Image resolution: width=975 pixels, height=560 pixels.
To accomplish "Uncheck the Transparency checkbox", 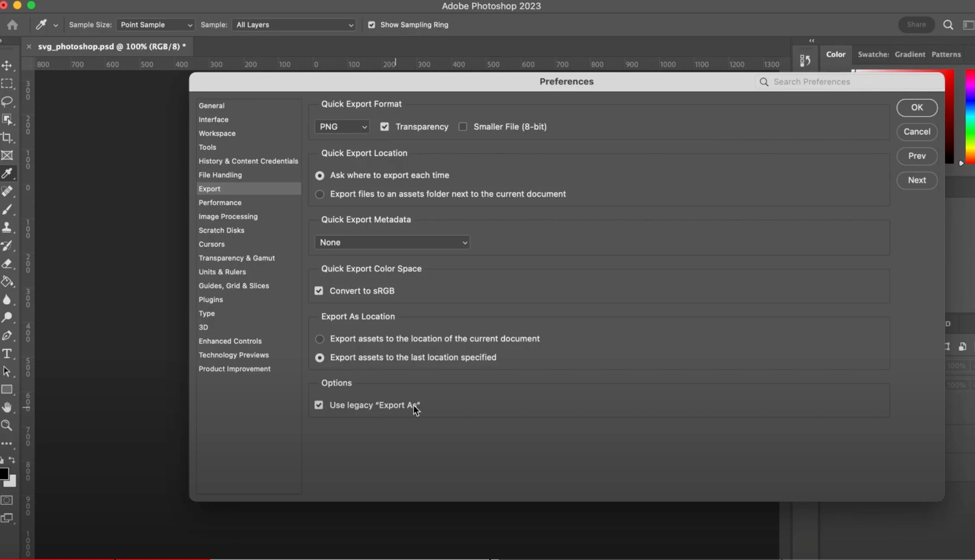I will pyautogui.click(x=384, y=127).
